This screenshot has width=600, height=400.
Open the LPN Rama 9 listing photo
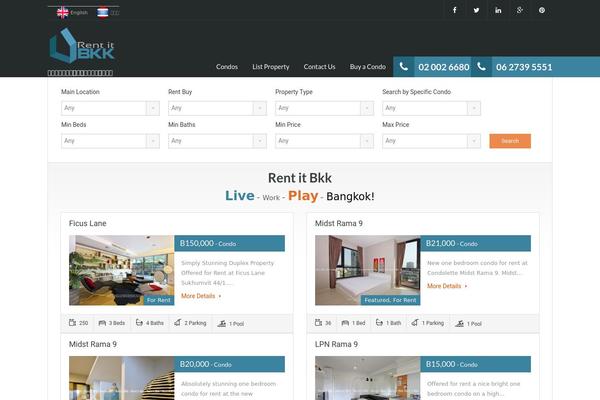(x=368, y=378)
